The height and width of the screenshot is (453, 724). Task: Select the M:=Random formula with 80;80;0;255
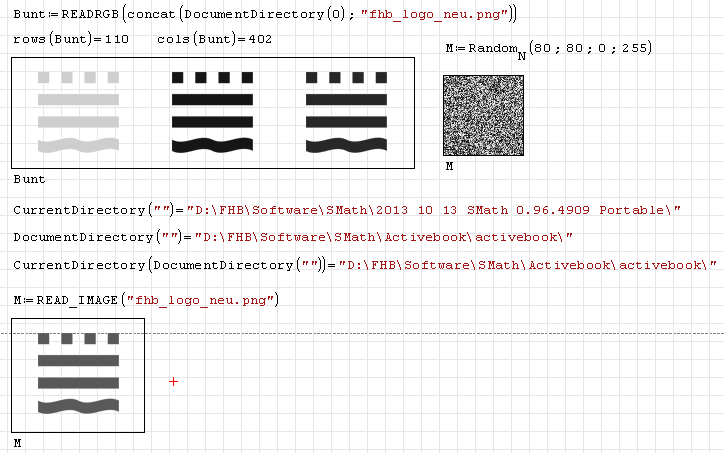548,50
